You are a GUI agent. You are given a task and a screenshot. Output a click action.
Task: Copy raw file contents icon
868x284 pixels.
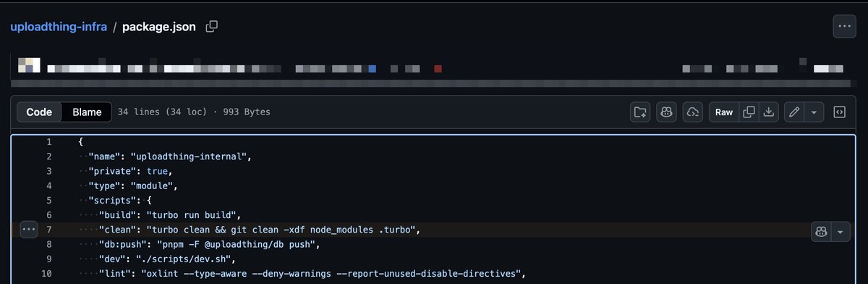click(x=749, y=112)
